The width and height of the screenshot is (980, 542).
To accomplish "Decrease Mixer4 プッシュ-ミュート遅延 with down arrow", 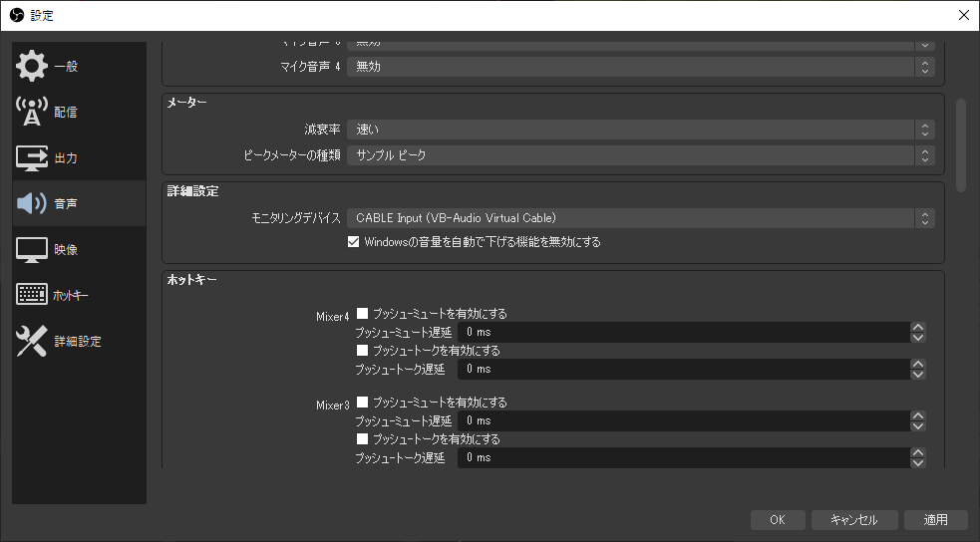I will (x=917, y=337).
